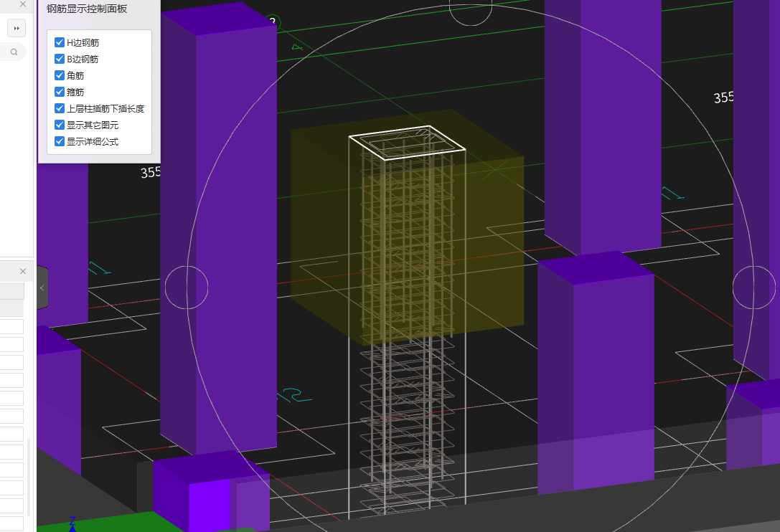Image resolution: width=780 pixels, height=532 pixels.
Task: Disable 显示详细公式 checkbox
Action: 59,141
